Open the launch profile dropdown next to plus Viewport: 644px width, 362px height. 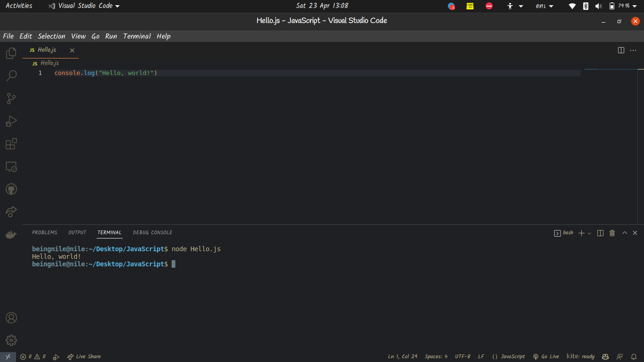tap(589, 233)
